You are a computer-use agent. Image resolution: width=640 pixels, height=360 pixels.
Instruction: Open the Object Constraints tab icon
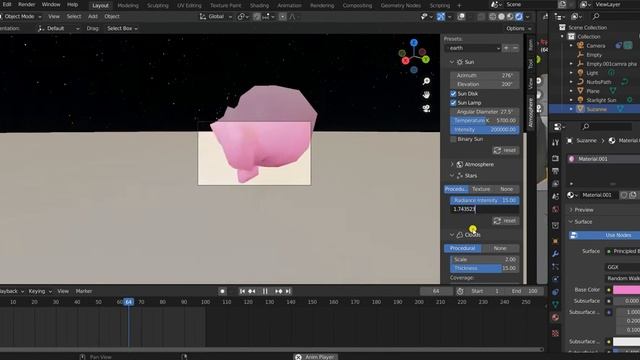tap(555, 292)
